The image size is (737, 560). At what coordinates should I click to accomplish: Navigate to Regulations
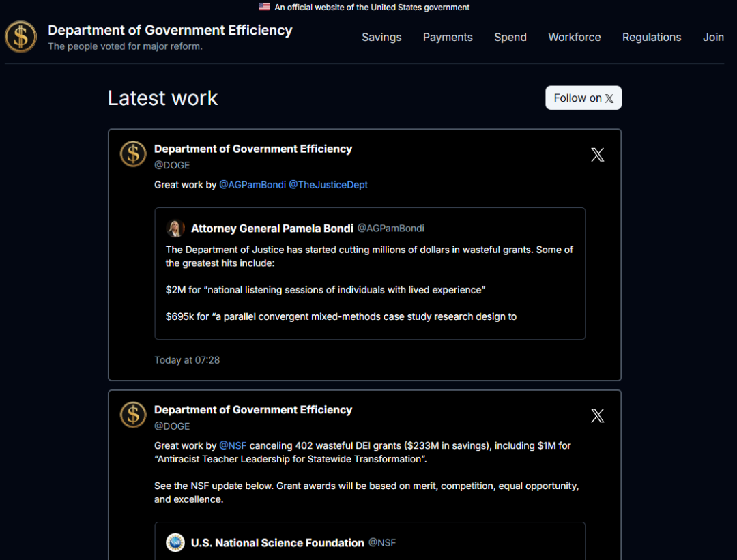(652, 37)
